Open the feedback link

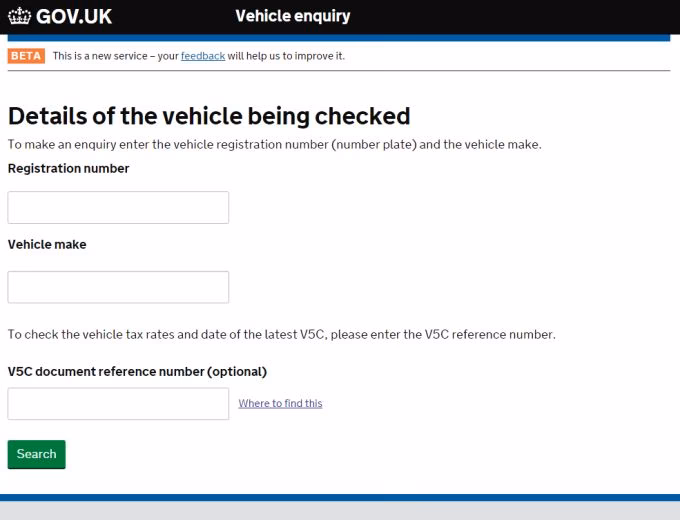(x=203, y=56)
